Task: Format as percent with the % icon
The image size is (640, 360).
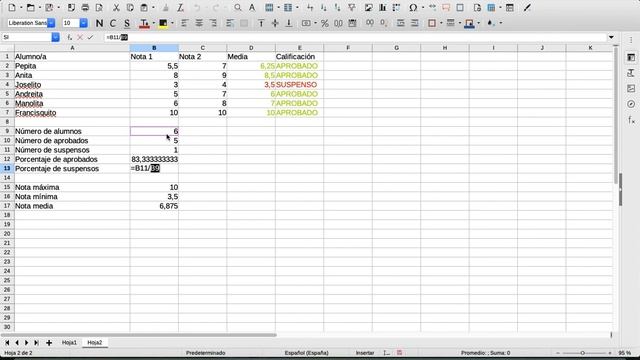Action: (x=324, y=23)
